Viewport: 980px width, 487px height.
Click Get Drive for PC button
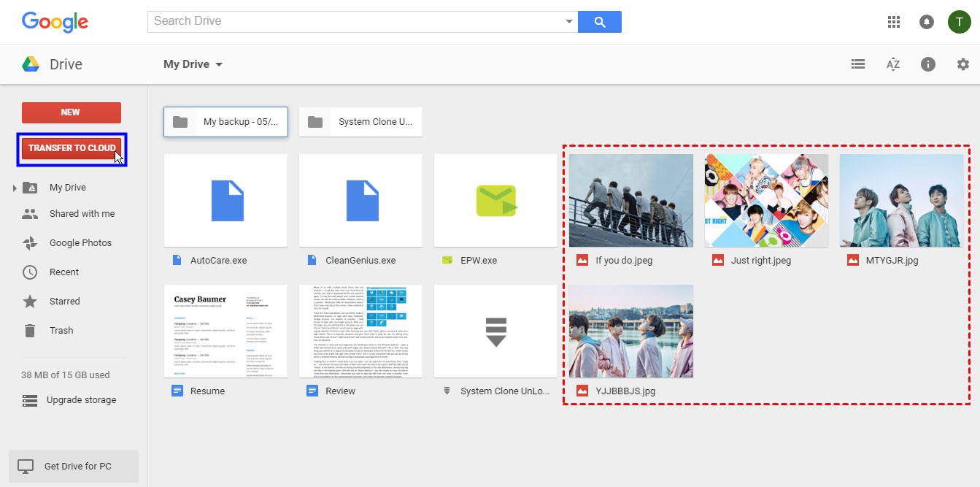(x=73, y=466)
